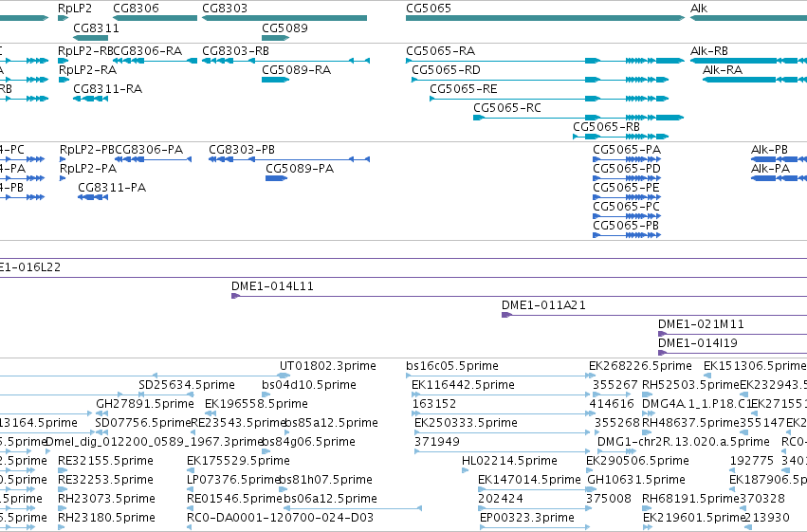Screen dimensions: 807x532
Task: Click the CG8303-PB protein label
Action: coord(242,150)
